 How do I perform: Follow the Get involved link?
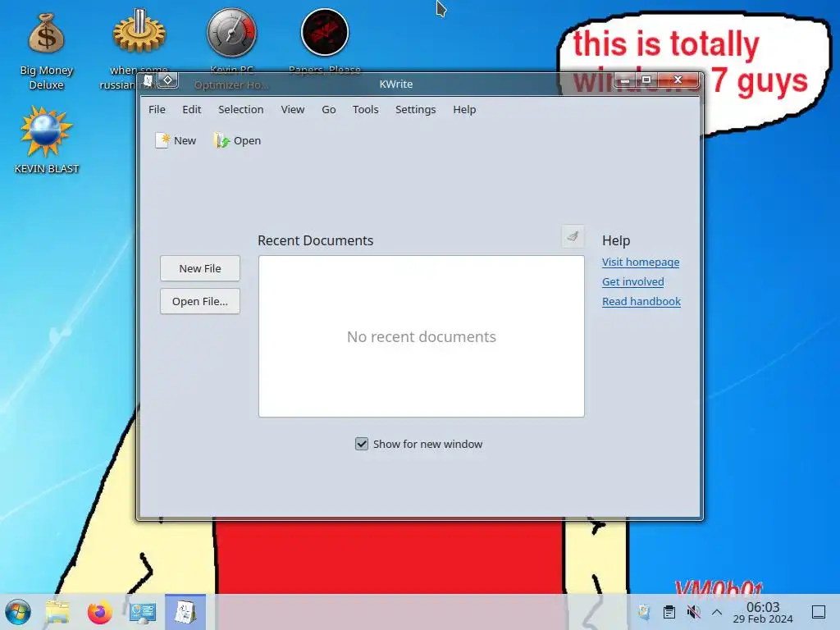633,282
